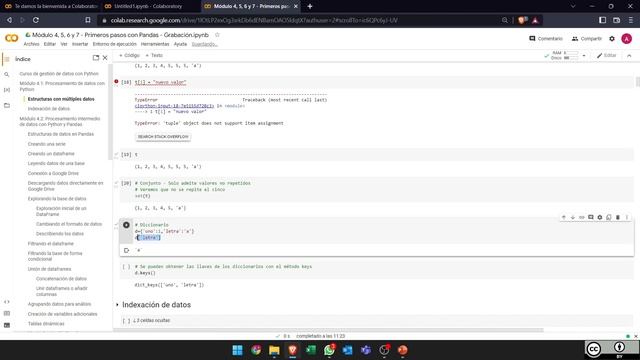This screenshot has width=640, height=360.
Task: Go to Estructuras con múltiples datos in index
Action: click(x=61, y=99)
